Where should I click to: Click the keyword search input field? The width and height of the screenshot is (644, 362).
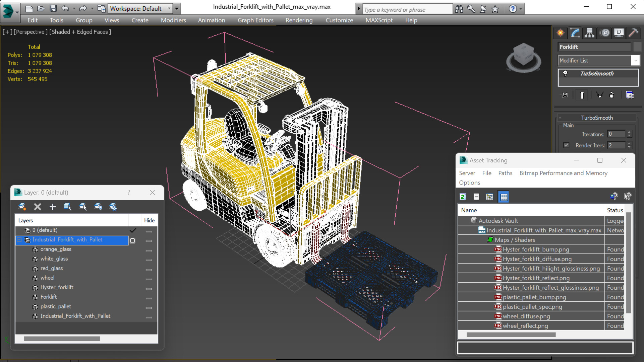(407, 9)
